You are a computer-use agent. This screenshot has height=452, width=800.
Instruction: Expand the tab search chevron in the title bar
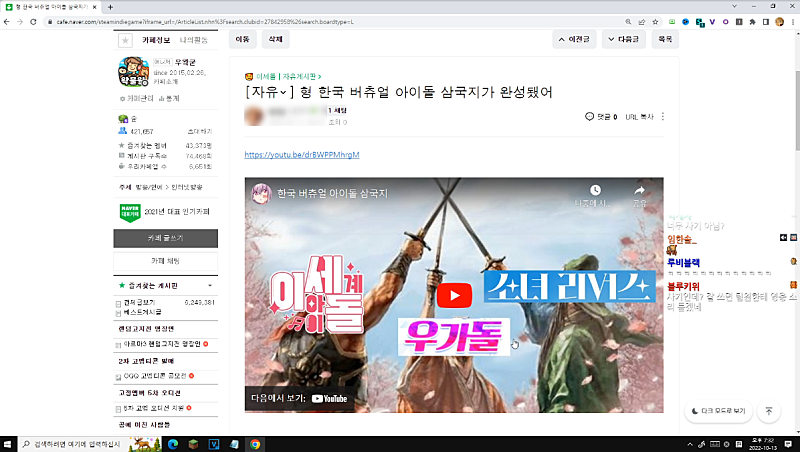pyautogui.click(x=735, y=7)
